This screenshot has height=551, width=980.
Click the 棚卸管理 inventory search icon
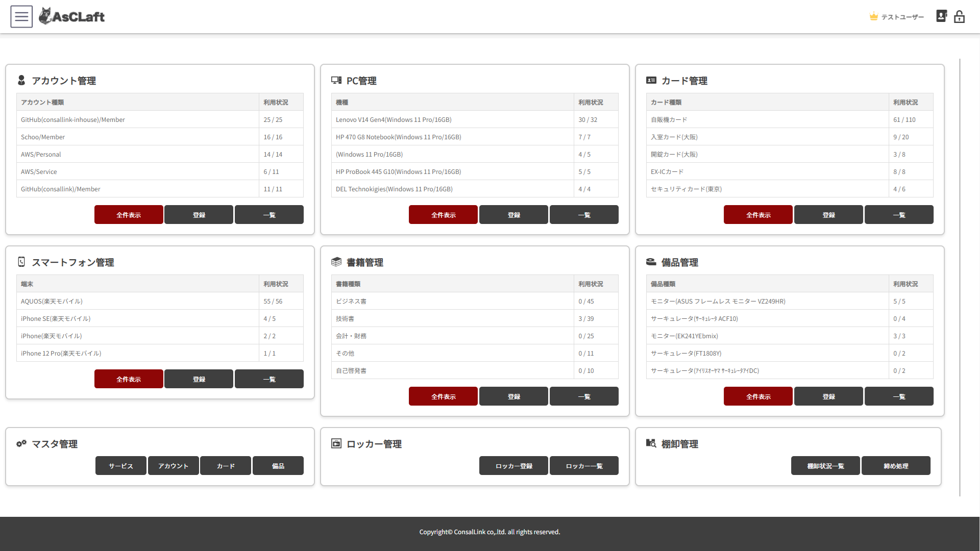pyautogui.click(x=651, y=443)
